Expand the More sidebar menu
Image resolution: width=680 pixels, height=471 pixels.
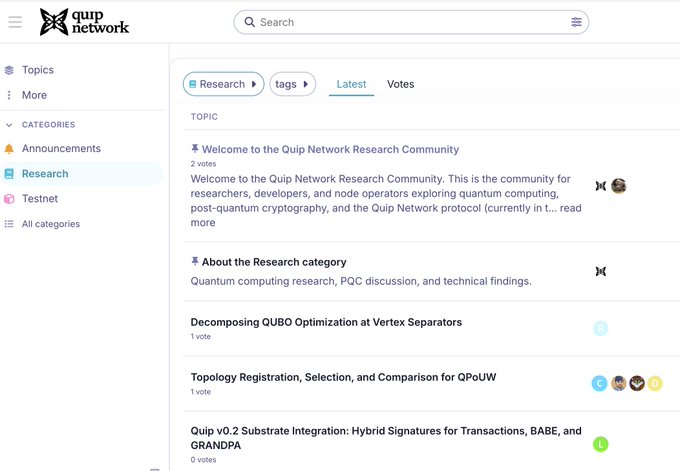(x=34, y=95)
